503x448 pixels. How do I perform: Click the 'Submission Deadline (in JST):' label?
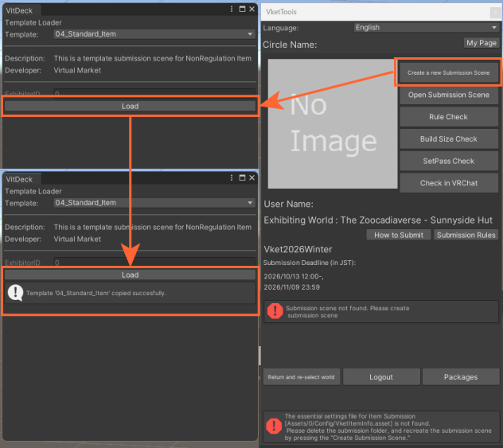(x=310, y=263)
